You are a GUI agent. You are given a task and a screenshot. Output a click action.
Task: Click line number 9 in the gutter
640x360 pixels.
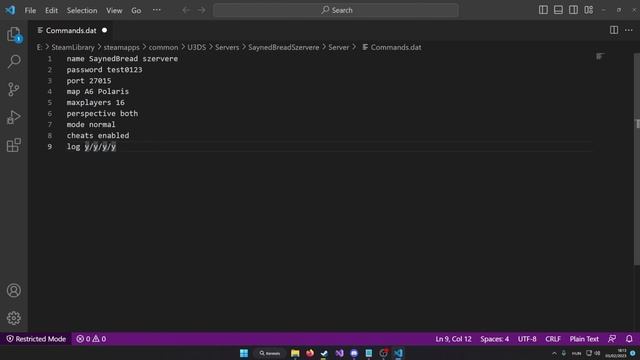pyautogui.click(x=49, y=147)
